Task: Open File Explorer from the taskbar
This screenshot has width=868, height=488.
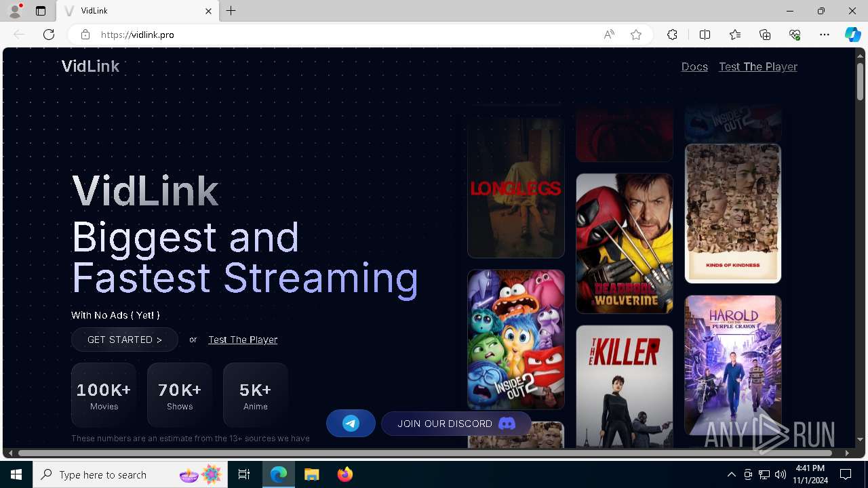Action: (x=311, y=474)
